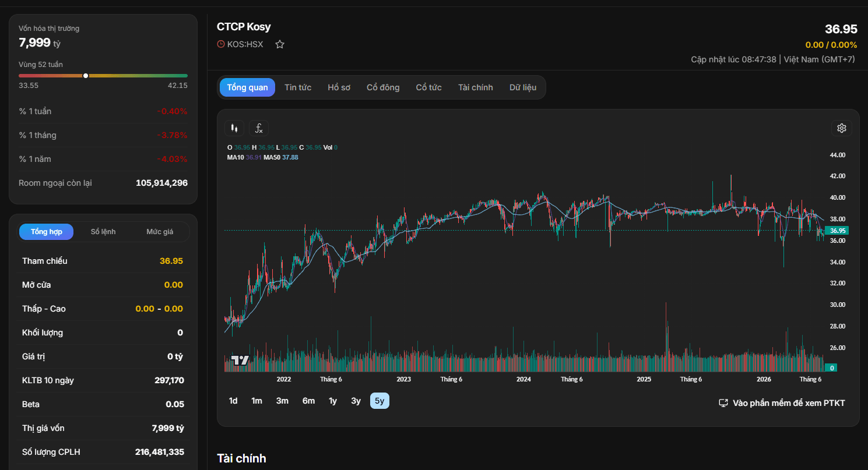This screenshot has height=470, width=868.
Task: Select the Tổng hợp toggle option
Action: coord(47,232)
